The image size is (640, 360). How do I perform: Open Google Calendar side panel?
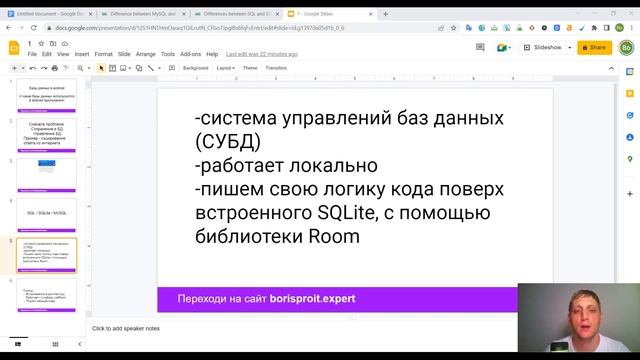point(630,71)
